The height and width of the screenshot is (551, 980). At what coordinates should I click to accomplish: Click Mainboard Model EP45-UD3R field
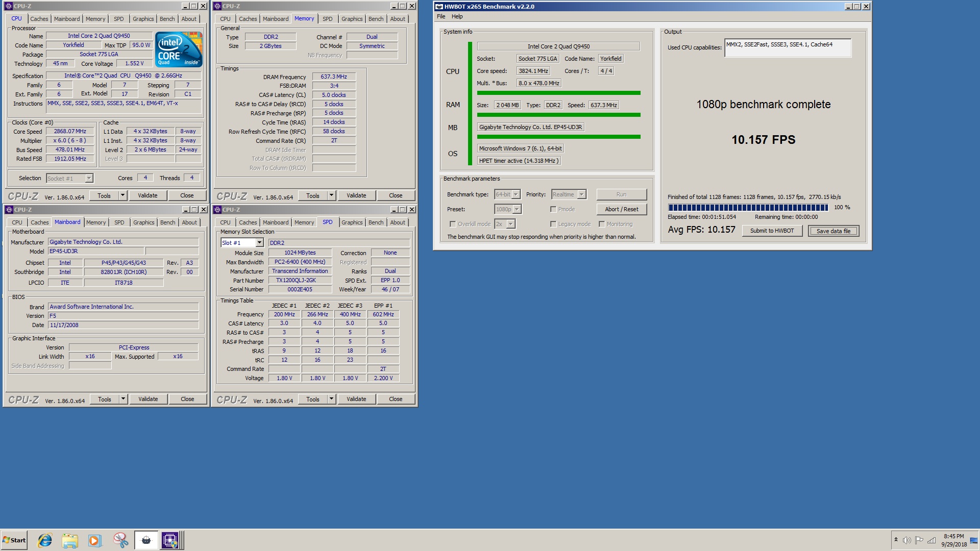(96, 251)
